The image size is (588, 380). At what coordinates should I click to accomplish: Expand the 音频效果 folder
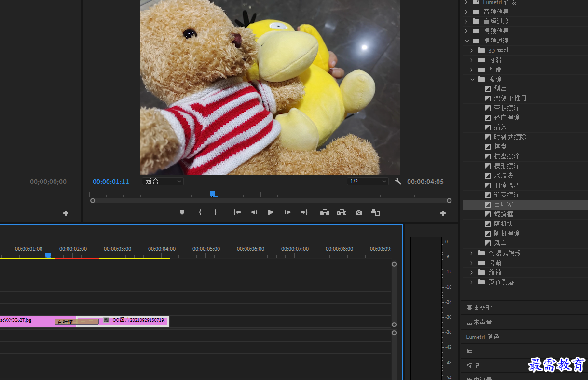466,12
